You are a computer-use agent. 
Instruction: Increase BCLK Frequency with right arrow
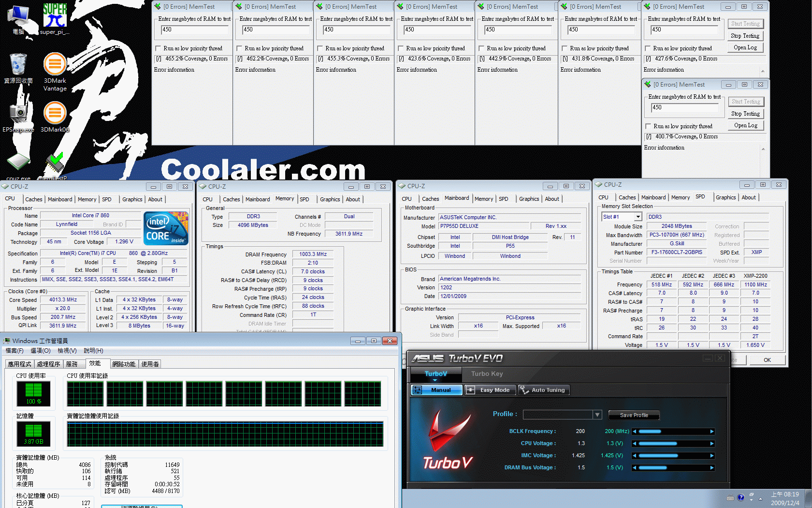tap(711, 432)
